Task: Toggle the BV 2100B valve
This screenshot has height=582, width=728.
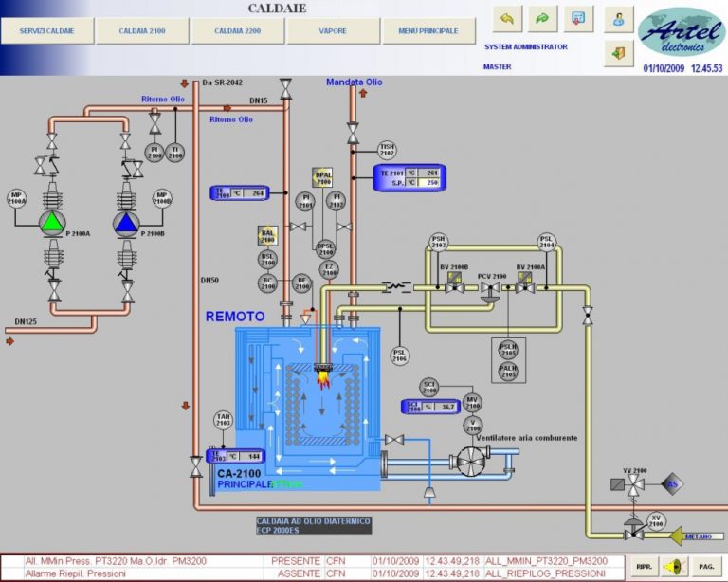Action: click(x=455, y=288)
